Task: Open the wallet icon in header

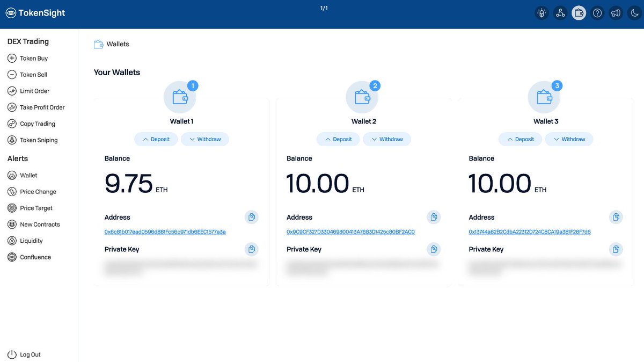Action: tap(579, 13)
